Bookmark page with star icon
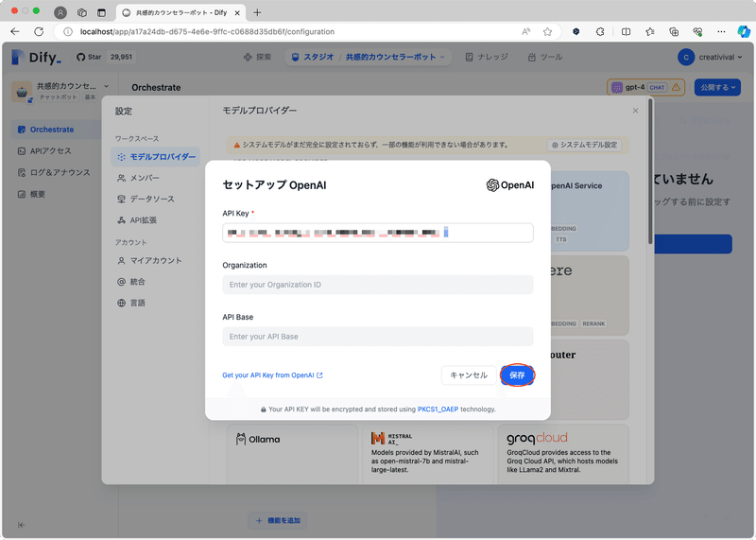The height and width of the screenshot is (540, 756). [x=547, y=32]
